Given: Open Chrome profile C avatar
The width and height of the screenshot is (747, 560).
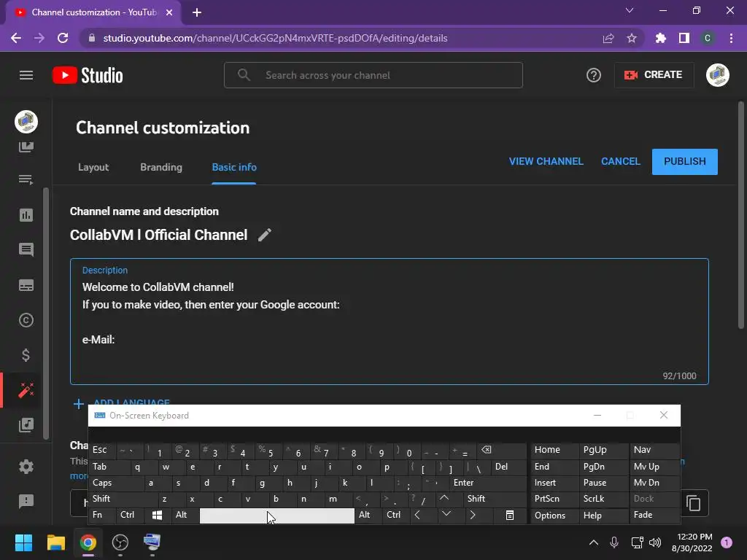Looking at the screenshot, I should pyautogui.click(x=708, y=38).
